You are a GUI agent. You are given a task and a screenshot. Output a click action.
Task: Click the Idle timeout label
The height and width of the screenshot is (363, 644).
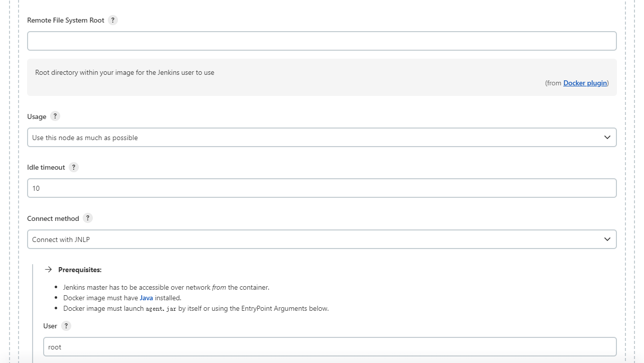(x=46, y=167)
